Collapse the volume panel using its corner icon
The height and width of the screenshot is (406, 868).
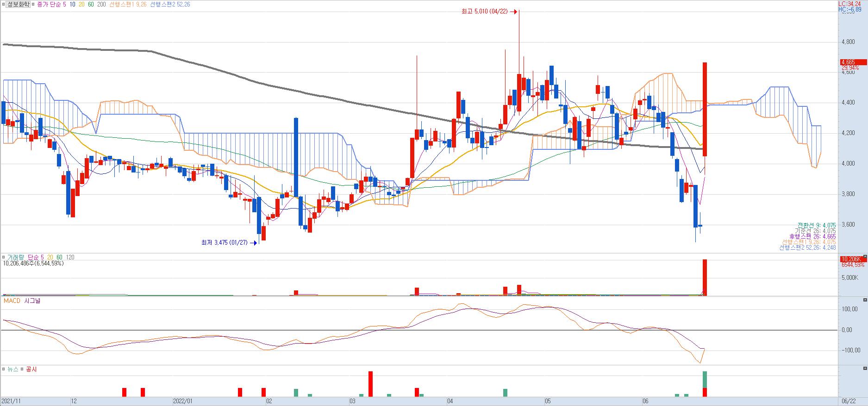click(865, 257)
